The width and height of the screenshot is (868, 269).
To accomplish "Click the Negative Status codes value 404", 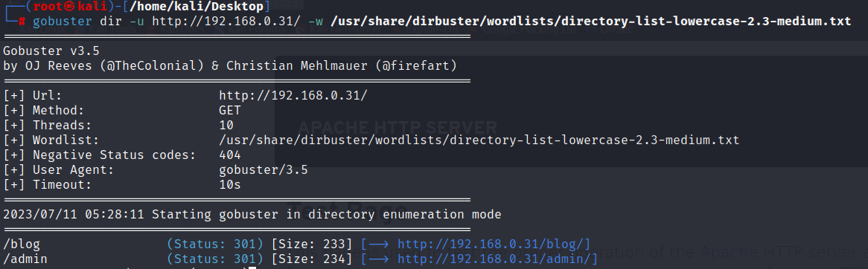I will 230,155.
